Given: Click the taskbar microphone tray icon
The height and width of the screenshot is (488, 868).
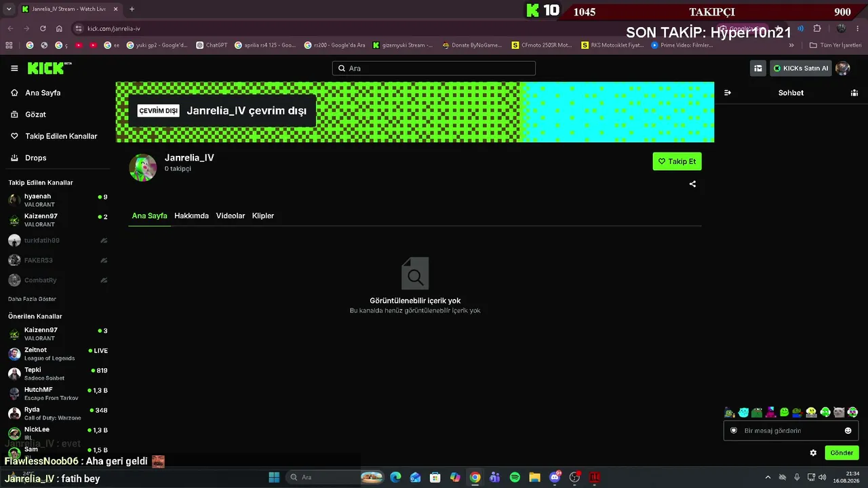Looking at the screenshot, I should [797, 477].
